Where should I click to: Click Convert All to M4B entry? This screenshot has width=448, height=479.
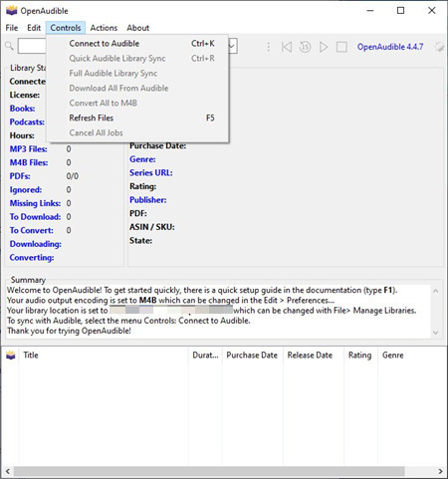137,103
